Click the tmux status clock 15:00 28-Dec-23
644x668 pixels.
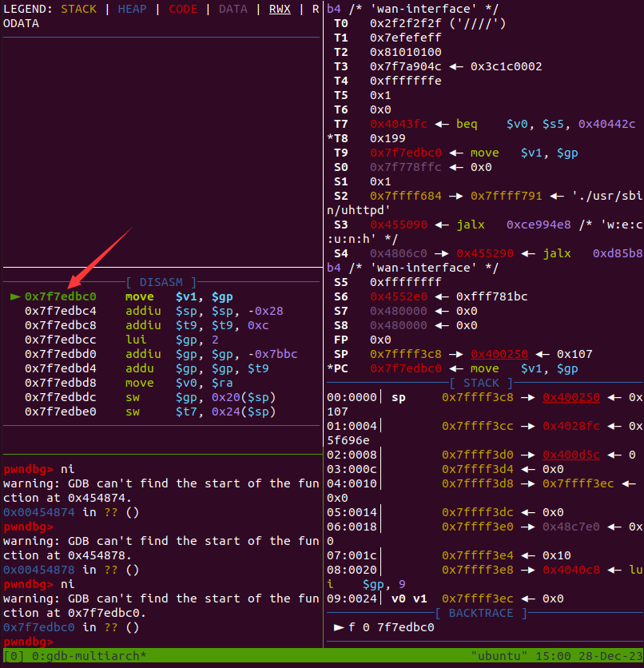coord(589,656)
